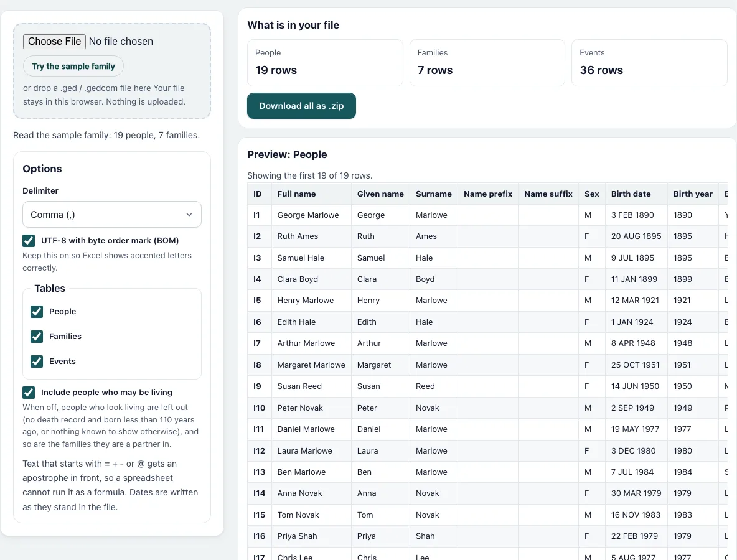Click the ID column header
Image resolution: width=737 pixels, height=560 pixels.
tap(260, 194)
